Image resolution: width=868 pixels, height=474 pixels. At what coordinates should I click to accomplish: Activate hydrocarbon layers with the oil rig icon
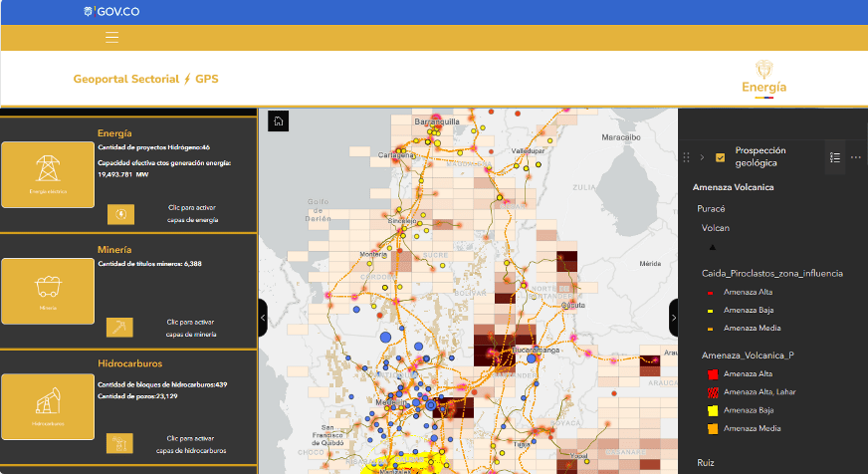[x=119, y=443]
